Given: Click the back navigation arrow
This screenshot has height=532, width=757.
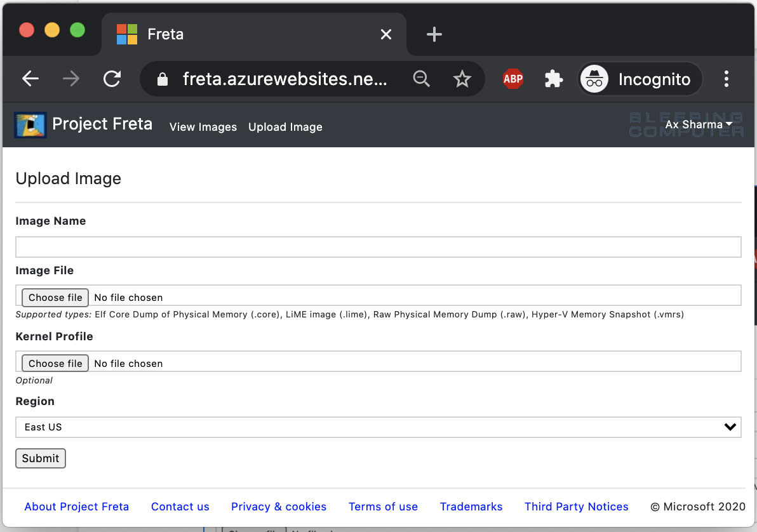Looking at the screenshot, I should (30, 79).
